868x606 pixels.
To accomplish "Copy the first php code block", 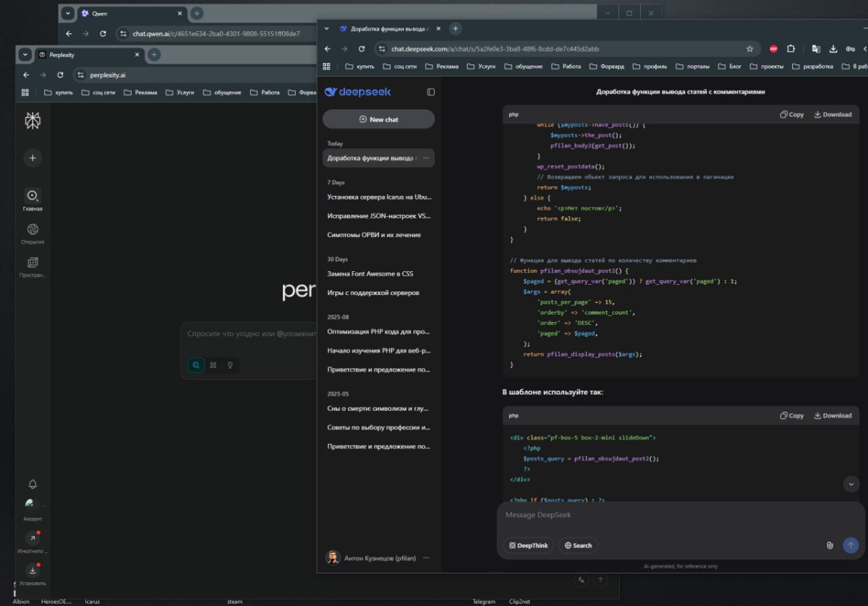I will coord(792,114).
